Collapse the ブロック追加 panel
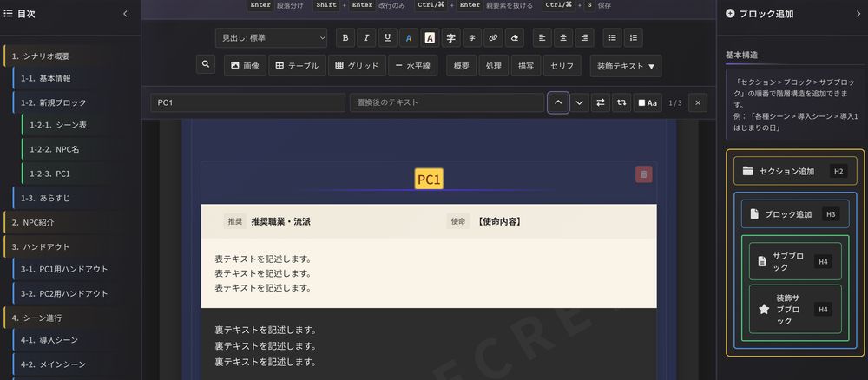 click(858, 14)
